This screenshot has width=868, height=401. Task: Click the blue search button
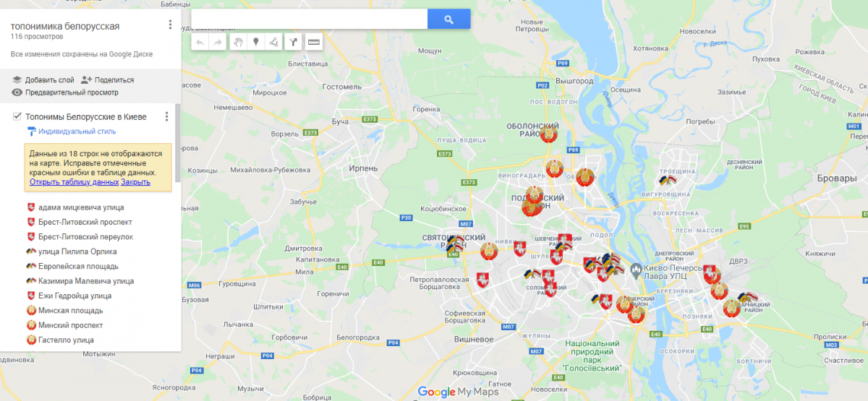pos(448,20)
